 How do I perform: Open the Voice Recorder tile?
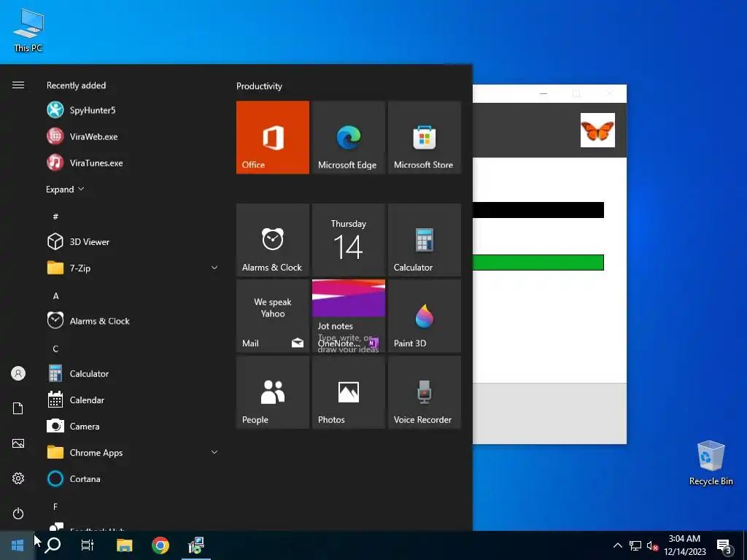point(425,392)
